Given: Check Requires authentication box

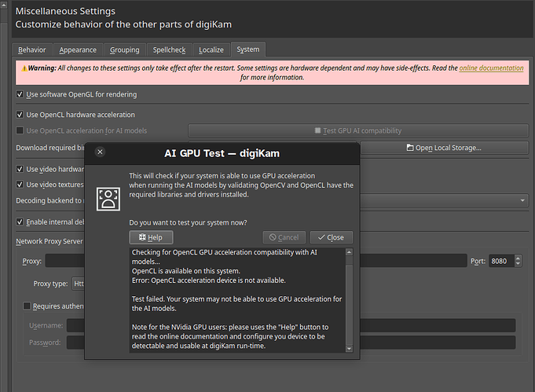Looking at the screenshot, I should [x=27, y=306].
